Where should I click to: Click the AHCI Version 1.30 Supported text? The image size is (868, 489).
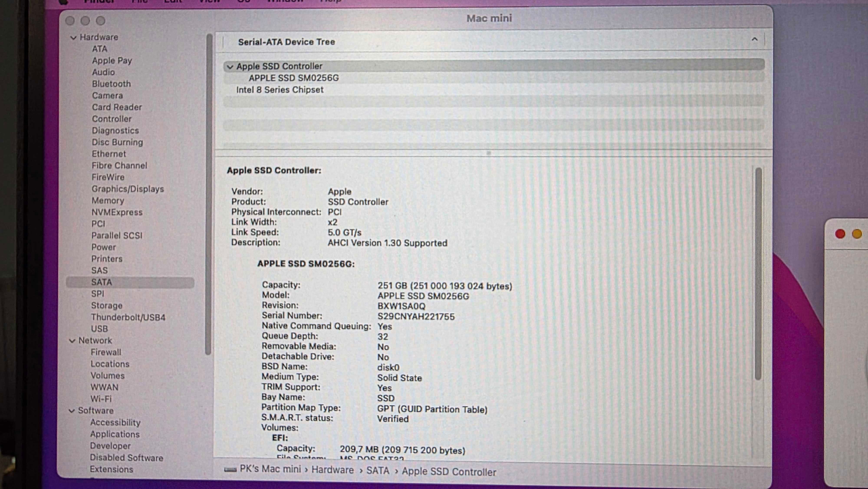(388, 243)
